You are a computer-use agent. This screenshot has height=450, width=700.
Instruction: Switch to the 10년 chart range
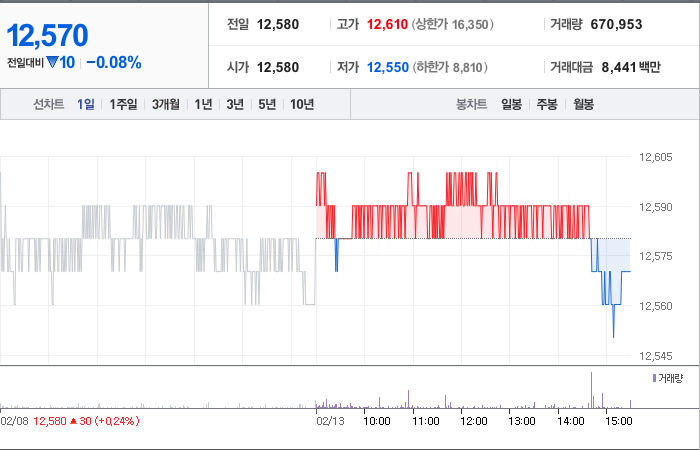point(302,104)
